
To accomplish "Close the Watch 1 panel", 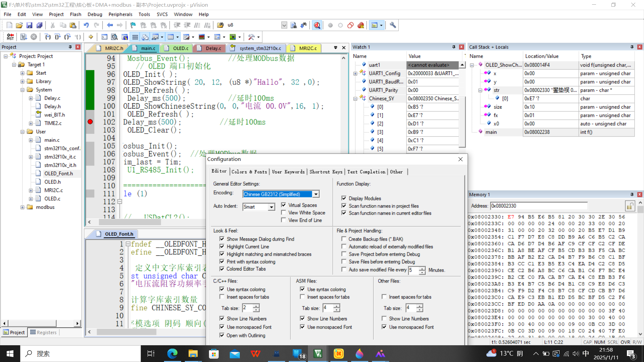I will click(462, 47).
